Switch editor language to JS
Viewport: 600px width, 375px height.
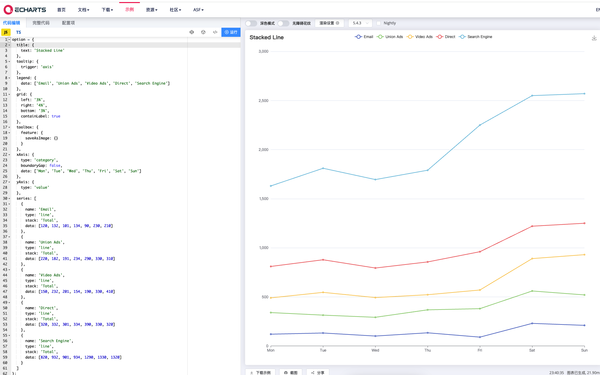[6, 32]
